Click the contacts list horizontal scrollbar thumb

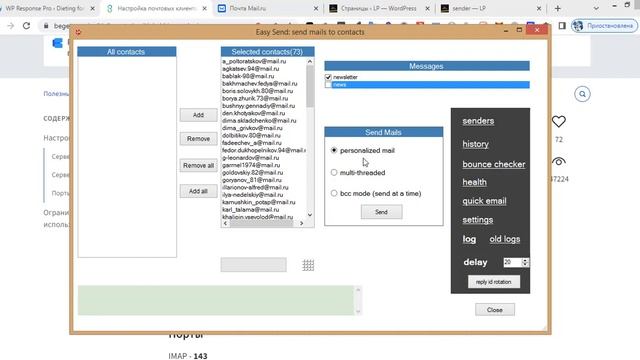(261, 223)
